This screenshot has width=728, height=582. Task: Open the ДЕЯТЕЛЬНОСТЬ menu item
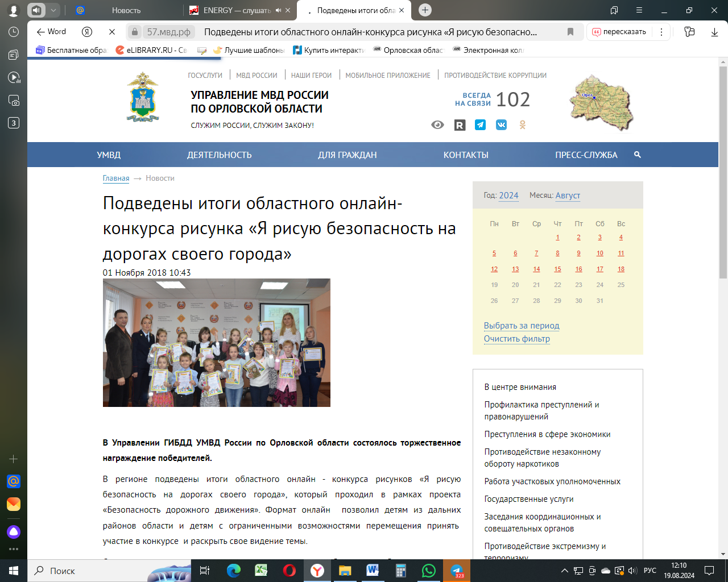(219, 155)
